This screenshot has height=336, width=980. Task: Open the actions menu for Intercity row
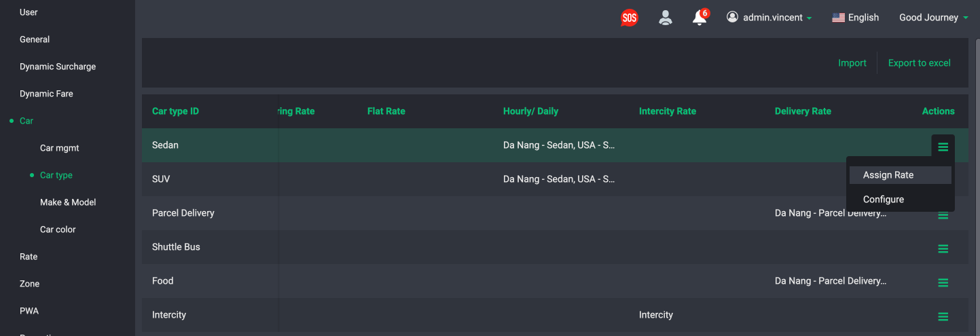pos(943,317)
